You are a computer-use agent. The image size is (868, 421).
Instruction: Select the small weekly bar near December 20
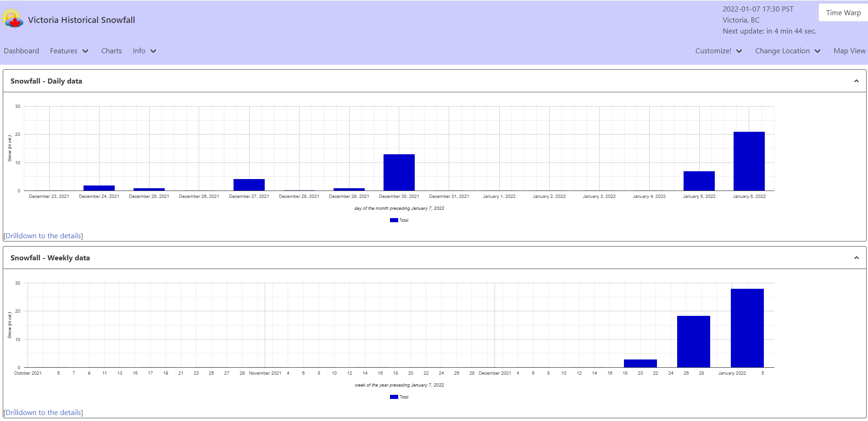click(x=640, y=363)
